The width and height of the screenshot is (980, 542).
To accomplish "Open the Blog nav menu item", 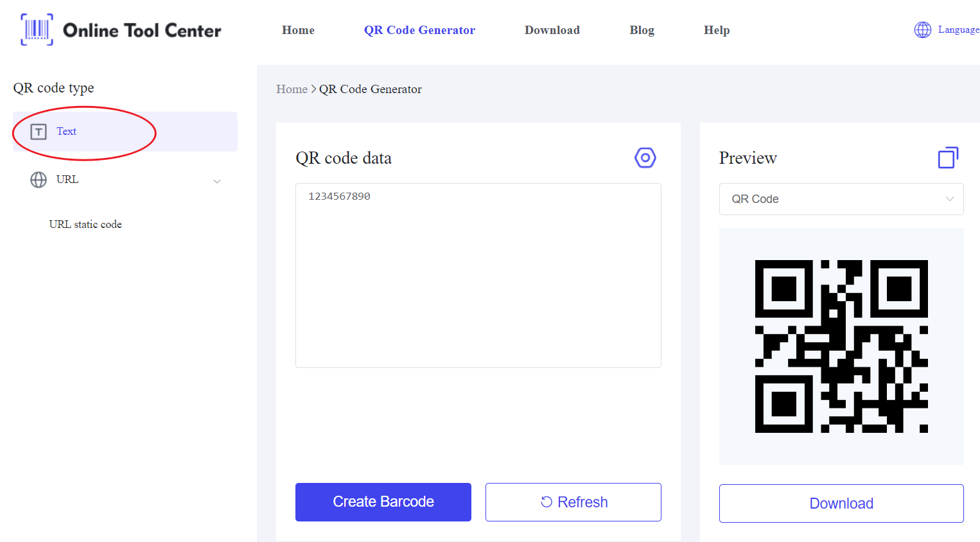I will tap(642, 30).
